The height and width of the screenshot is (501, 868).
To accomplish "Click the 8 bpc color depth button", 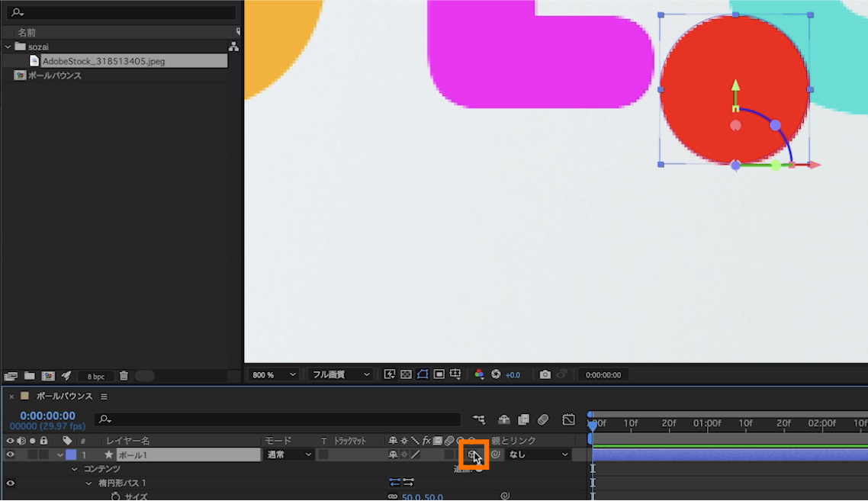I will tap(96, 377).
